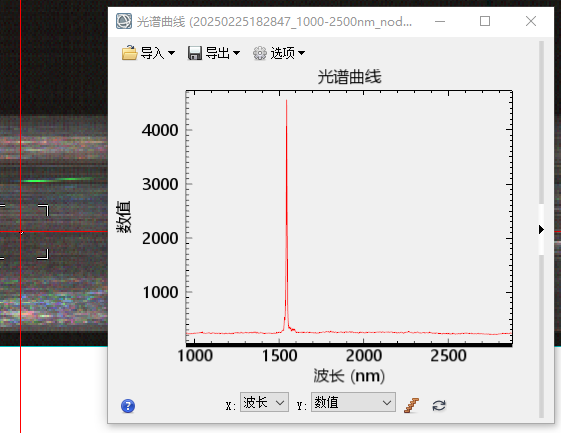This screenshot has width=561, height=433.
Task: Click the import folder icon
Action: pyautogui.click(x=129, y=53)
